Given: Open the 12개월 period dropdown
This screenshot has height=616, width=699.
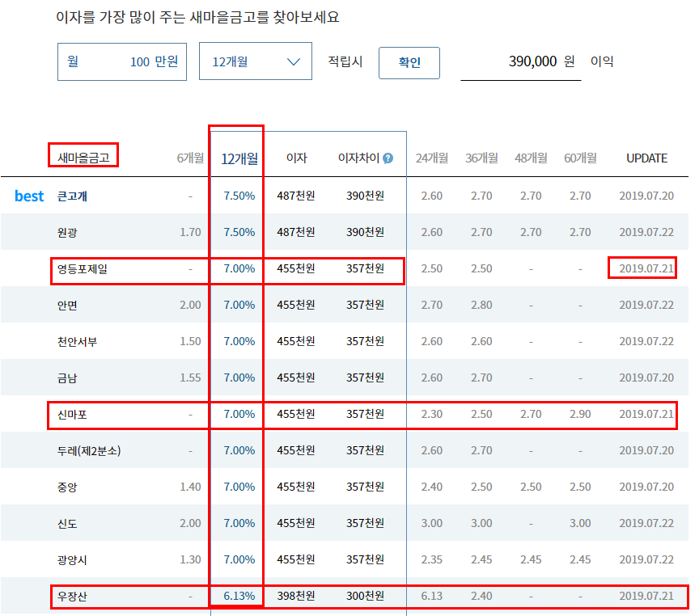Looking at the screenshot, I should (x=256, y=61).
